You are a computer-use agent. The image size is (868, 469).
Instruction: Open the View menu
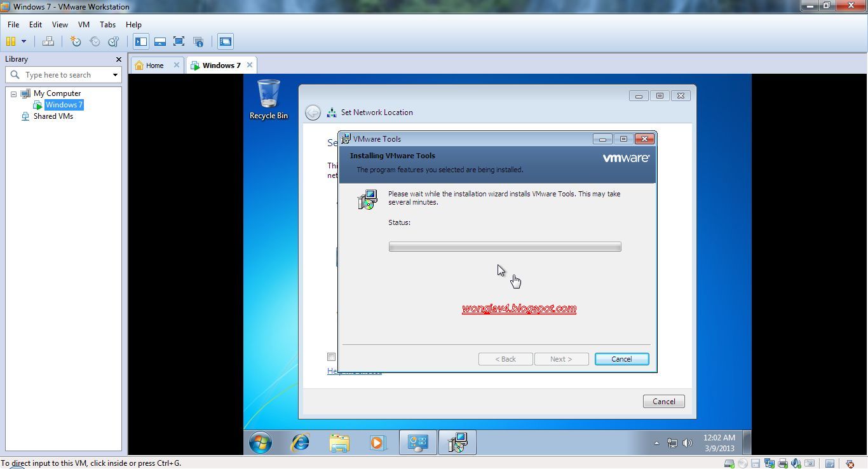coord(60,25)
